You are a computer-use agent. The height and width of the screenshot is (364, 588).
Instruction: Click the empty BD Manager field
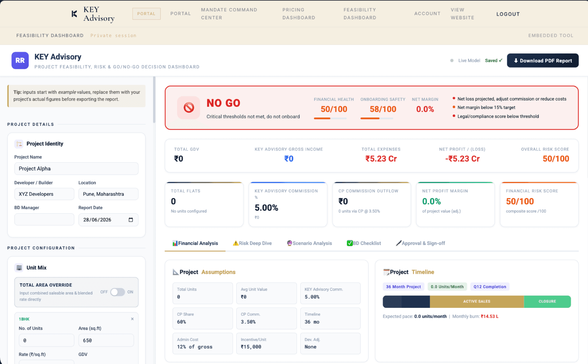[x=44, y=219]
